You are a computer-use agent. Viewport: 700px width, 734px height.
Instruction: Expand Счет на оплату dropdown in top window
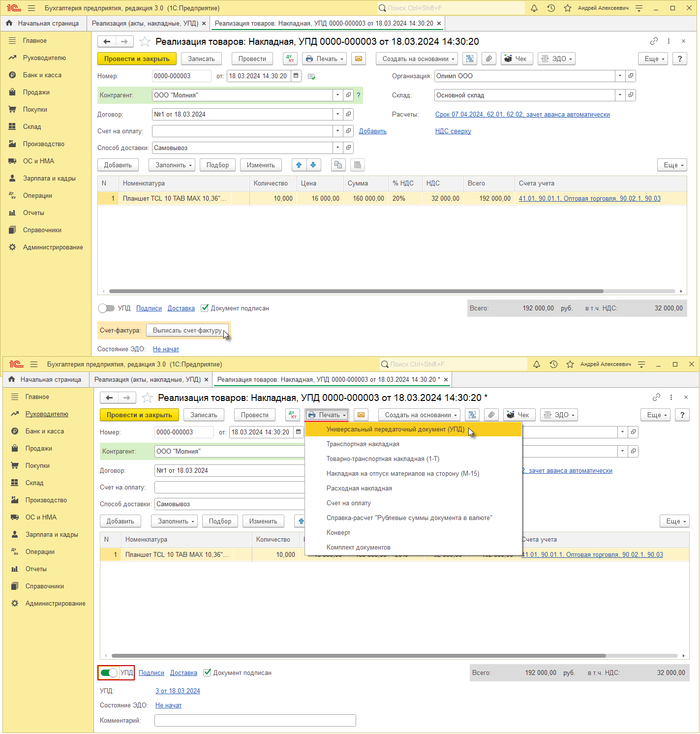coord(337,131)
